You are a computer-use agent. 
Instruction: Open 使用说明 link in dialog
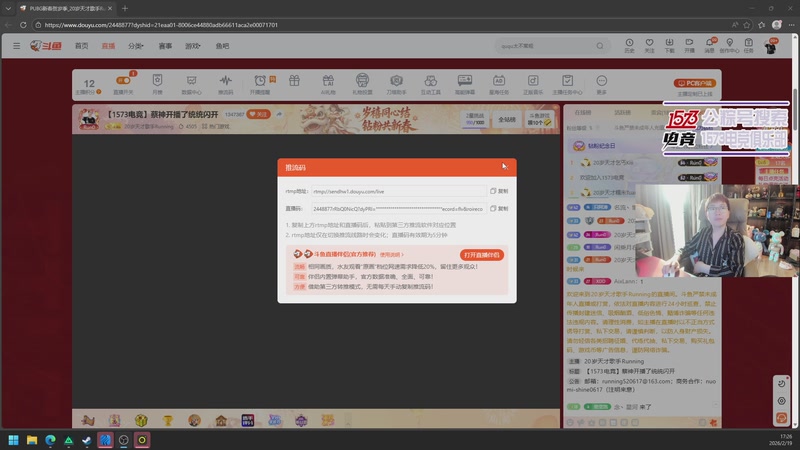(x=391, y=255)
